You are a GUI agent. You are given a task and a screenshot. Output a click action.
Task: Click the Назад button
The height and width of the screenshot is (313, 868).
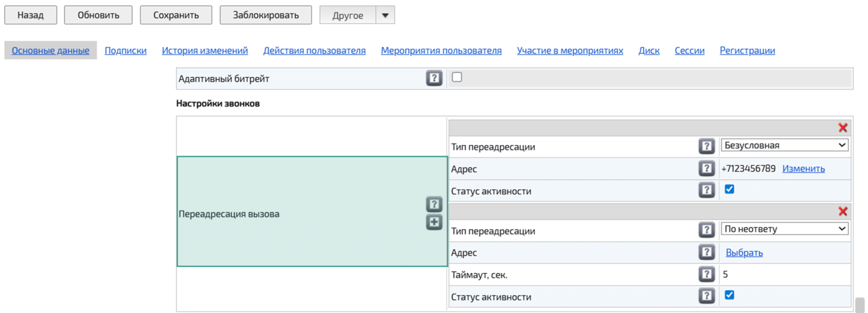pos(30,15)
